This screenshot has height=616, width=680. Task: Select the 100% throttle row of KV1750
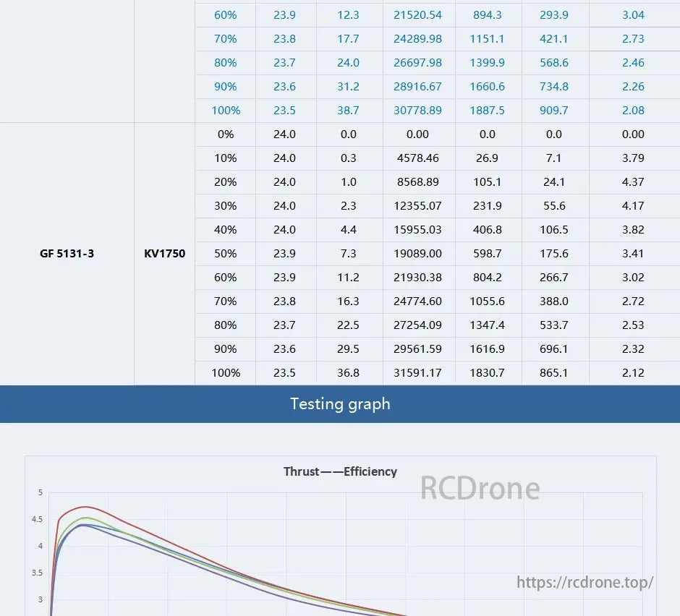pyautogui.click(x=225, y=373)
